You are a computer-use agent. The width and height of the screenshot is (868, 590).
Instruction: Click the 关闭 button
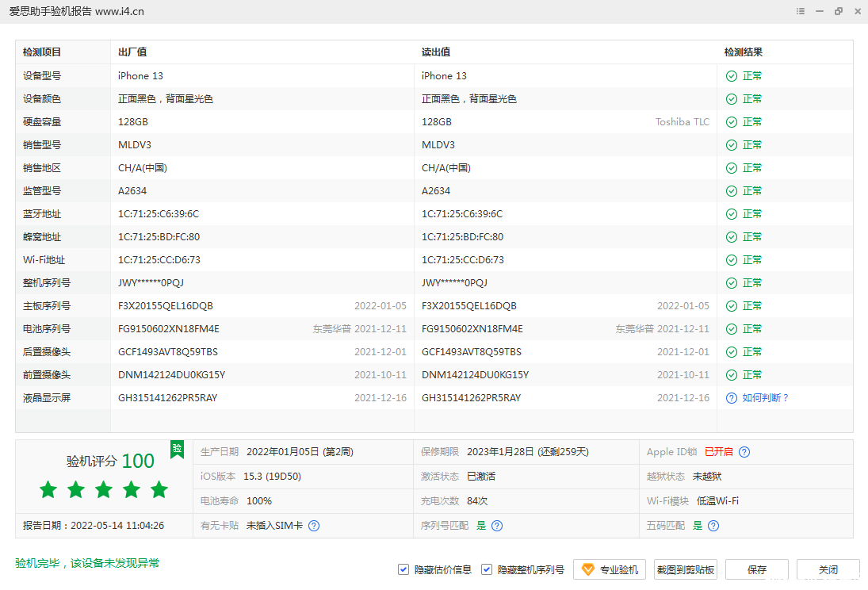(x=828, y=569)
